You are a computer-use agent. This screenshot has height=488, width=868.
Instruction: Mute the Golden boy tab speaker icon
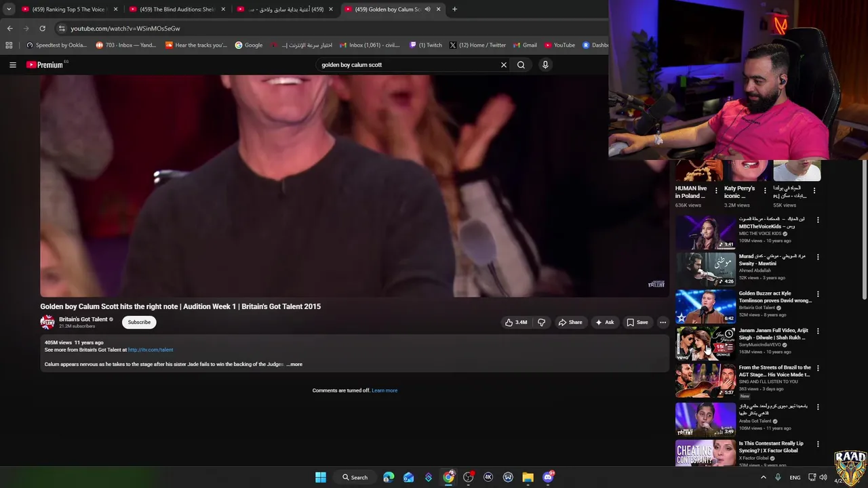coord(427,9)
